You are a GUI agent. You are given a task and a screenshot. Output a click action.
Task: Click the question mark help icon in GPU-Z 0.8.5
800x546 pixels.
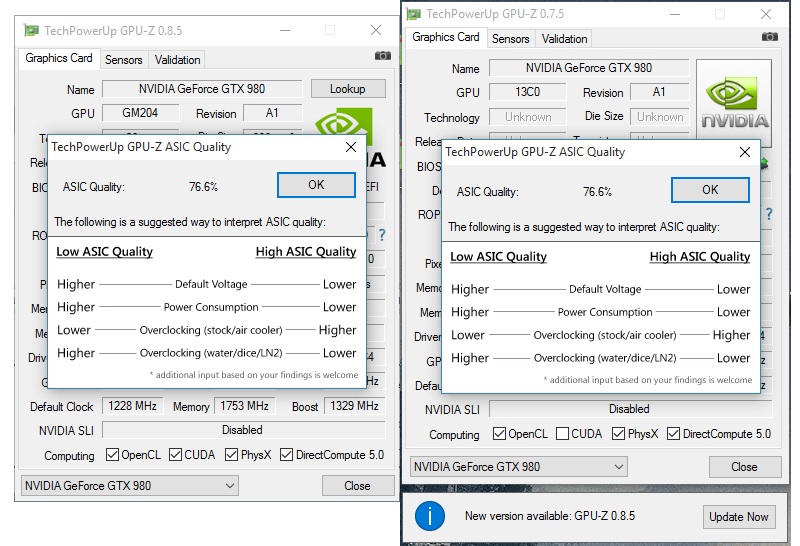point(382,235)
